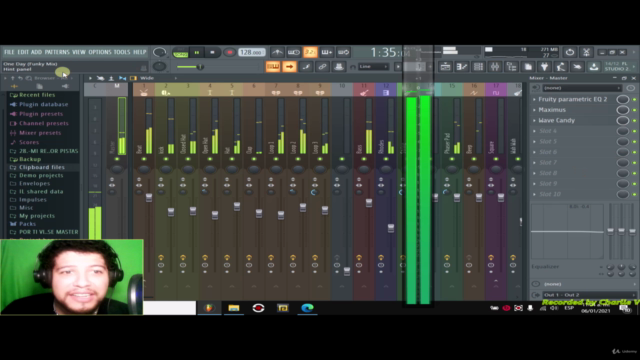Click the scissors icon in top bar
The height and width of the screenshot is (360, 640).
pyautogui.click(x=586, y=52)
